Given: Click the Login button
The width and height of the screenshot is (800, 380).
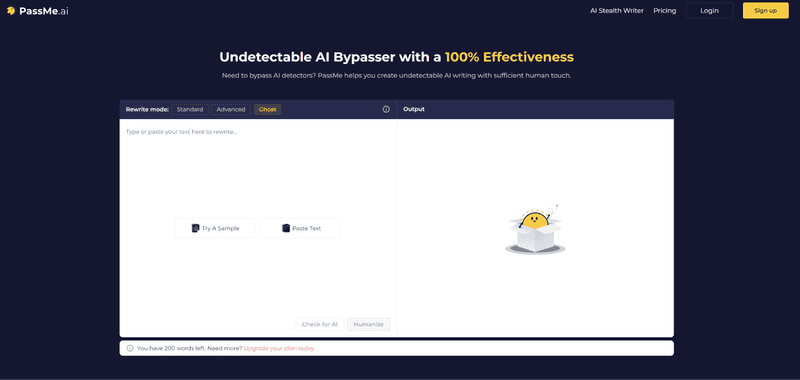Looking at the screenshot, I should pyautogui.click(x=710, y=11).
